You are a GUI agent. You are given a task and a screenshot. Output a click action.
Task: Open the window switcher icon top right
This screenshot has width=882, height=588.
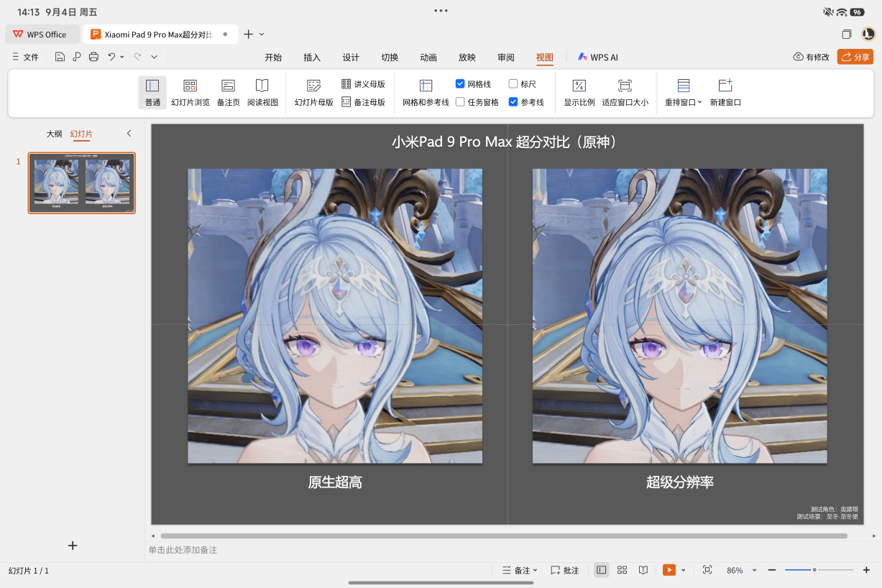click(x=847, y=34)
